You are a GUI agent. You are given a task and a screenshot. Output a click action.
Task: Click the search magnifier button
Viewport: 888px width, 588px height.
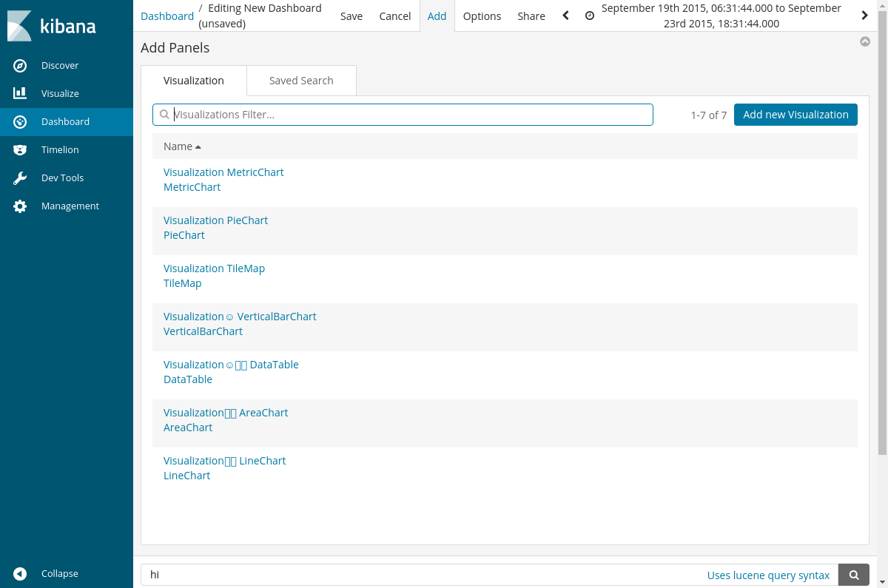854,575
